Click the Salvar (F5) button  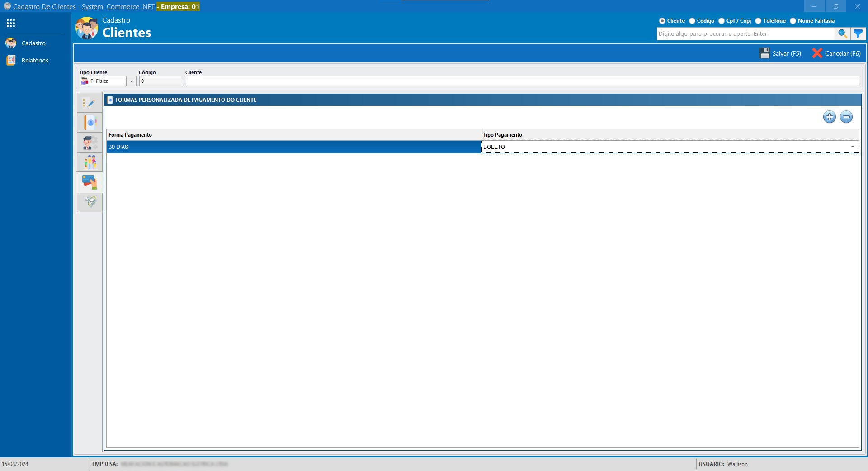781,53
